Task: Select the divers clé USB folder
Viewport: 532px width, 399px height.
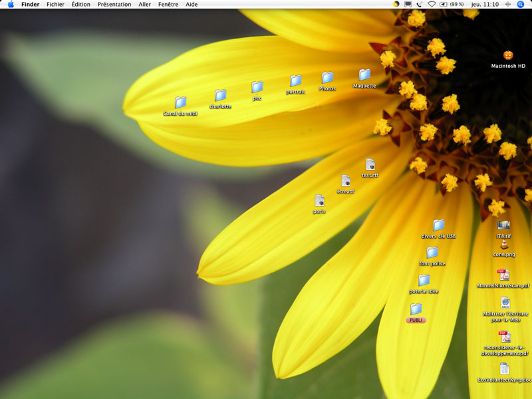Action: point(439,225)
